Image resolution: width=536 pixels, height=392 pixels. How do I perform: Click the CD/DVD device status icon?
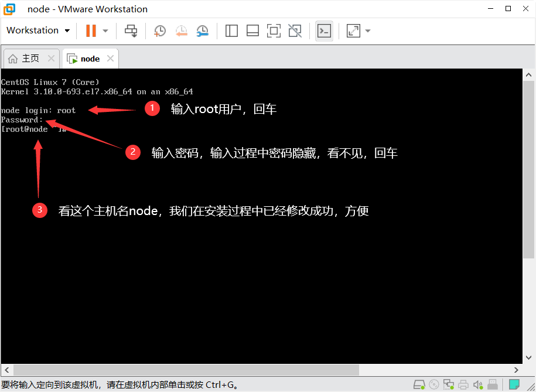(433, 384)
